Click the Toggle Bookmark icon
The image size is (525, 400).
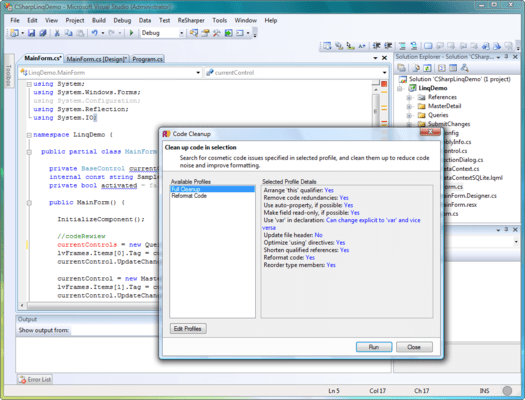point(428,46)
